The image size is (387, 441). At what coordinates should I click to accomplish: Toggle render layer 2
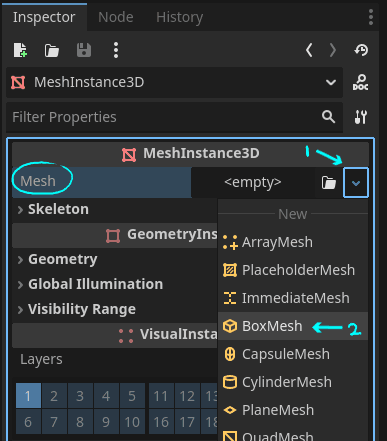click(x=54, y=396)
